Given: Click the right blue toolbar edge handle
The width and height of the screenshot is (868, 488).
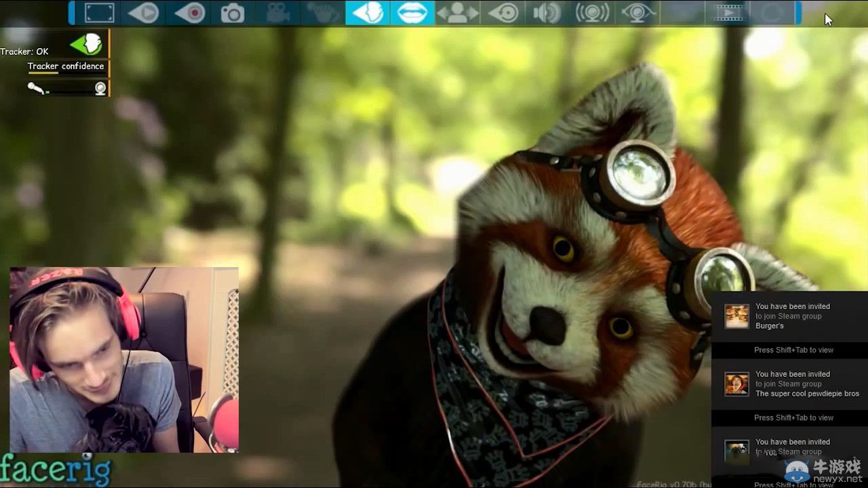Looking at the screenshot, I should pos(798,13).
